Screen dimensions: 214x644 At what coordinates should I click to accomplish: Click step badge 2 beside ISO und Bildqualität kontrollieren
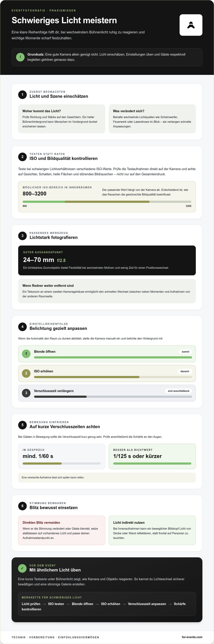click(22, 157)
